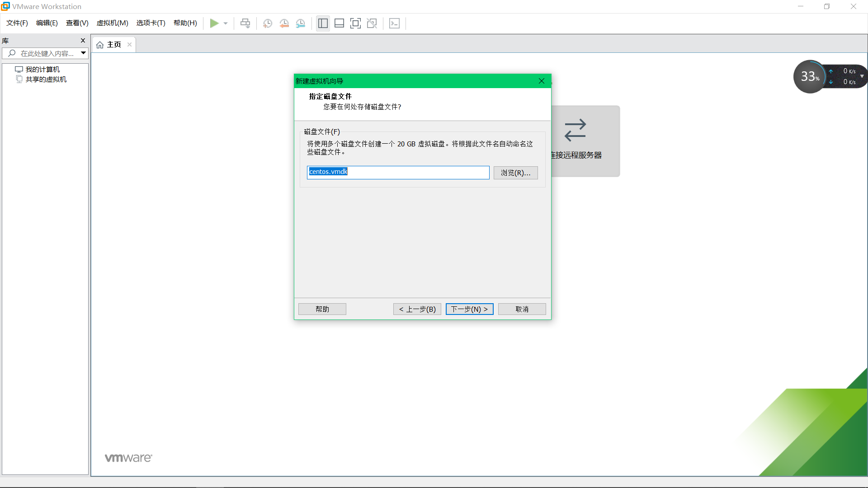The image size is (868, 488).
Task: Click the VMware Workstation title bar icon
Action: (x=5, y=6)
